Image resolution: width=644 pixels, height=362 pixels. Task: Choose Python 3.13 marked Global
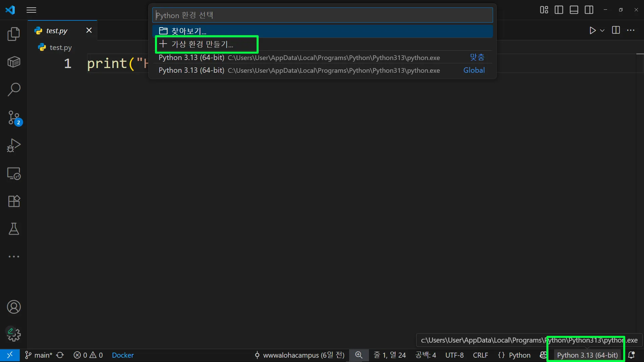pos(299,70)
